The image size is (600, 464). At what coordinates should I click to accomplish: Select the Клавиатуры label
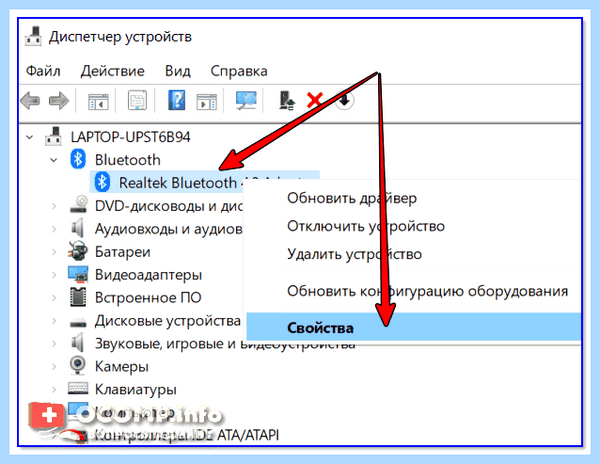coord(136,390)
